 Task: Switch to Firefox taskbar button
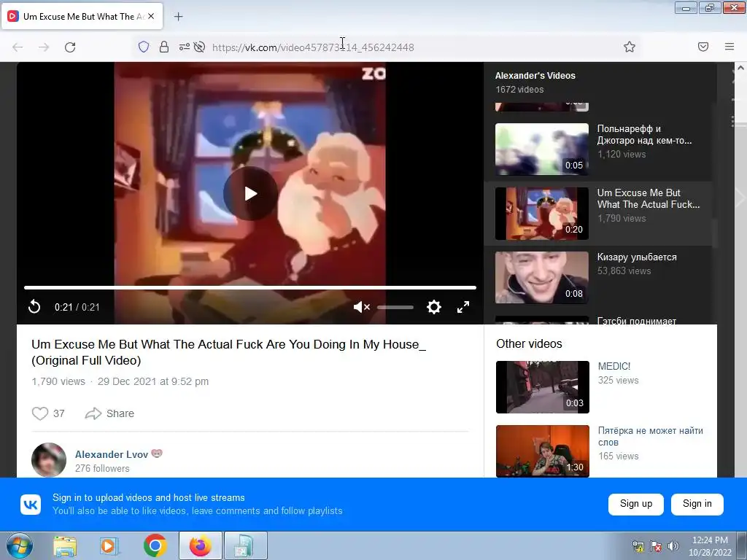(x=200, y=545)
